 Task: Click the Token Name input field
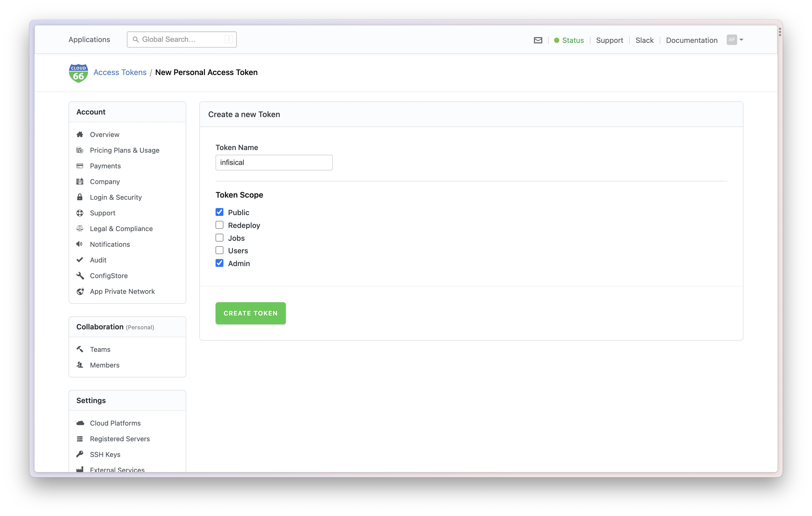pyautogui.click(x=274, y=162)
